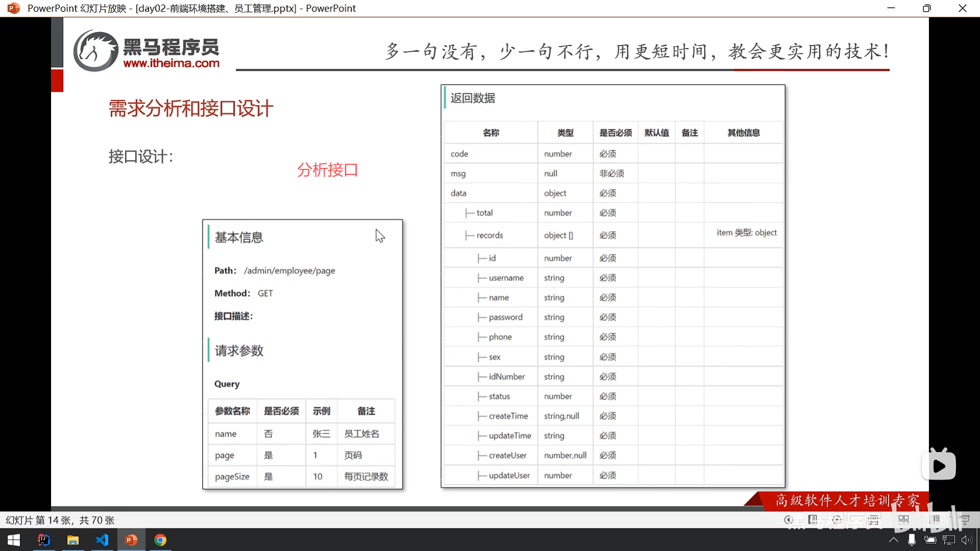980x551 pixels.
Task: Open File Explorer from the taskbar
Action: click(x=73, y=540)
